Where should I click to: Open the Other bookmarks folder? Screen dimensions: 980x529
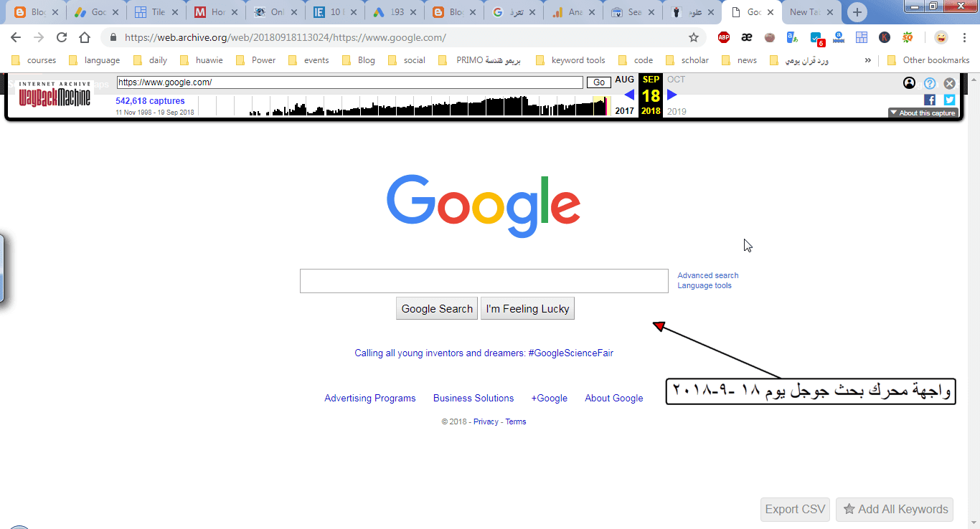[929, 60]
